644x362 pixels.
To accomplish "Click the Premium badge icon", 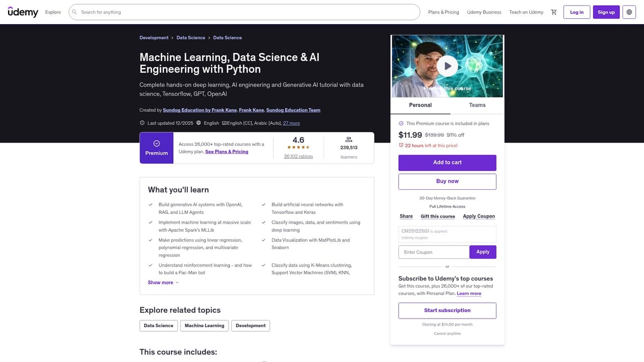I will [x=157, y=144].
